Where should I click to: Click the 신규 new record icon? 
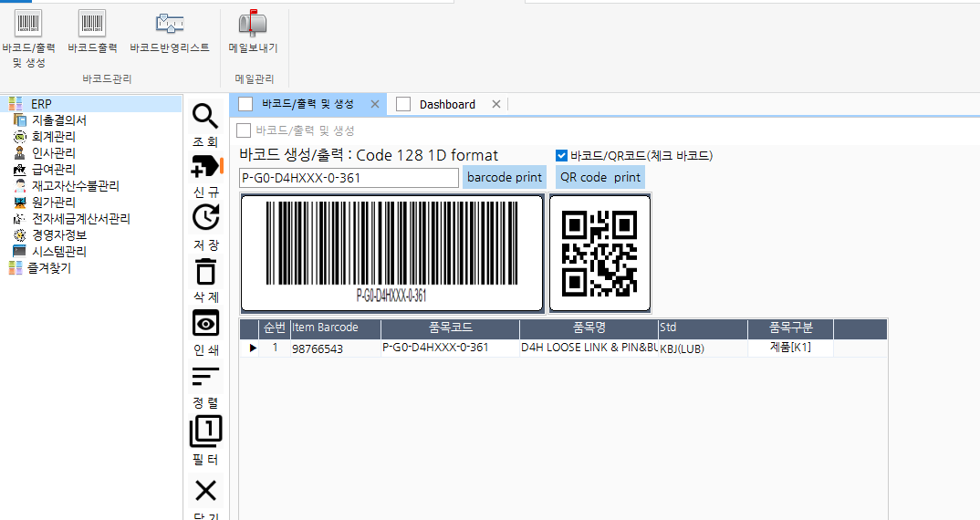click(x=205, y=167)
